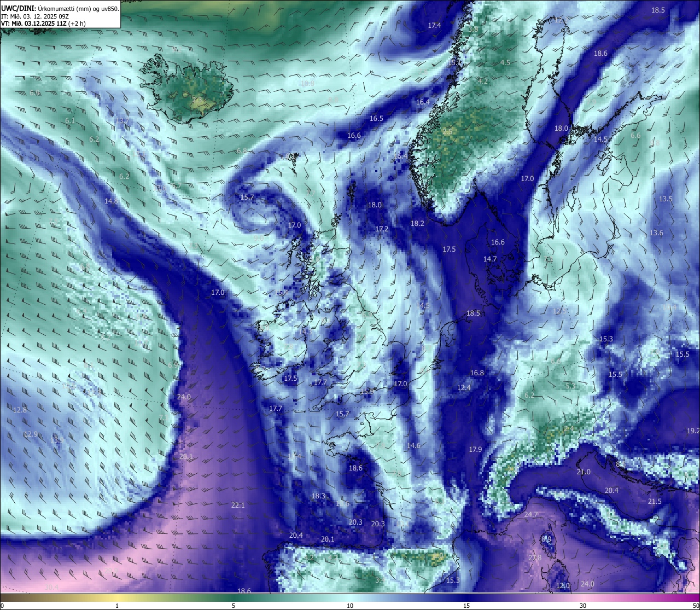The height and width of the screenshot is (610, 700).
Task: Click the 20.1 value label
Action: coord(328,539)
